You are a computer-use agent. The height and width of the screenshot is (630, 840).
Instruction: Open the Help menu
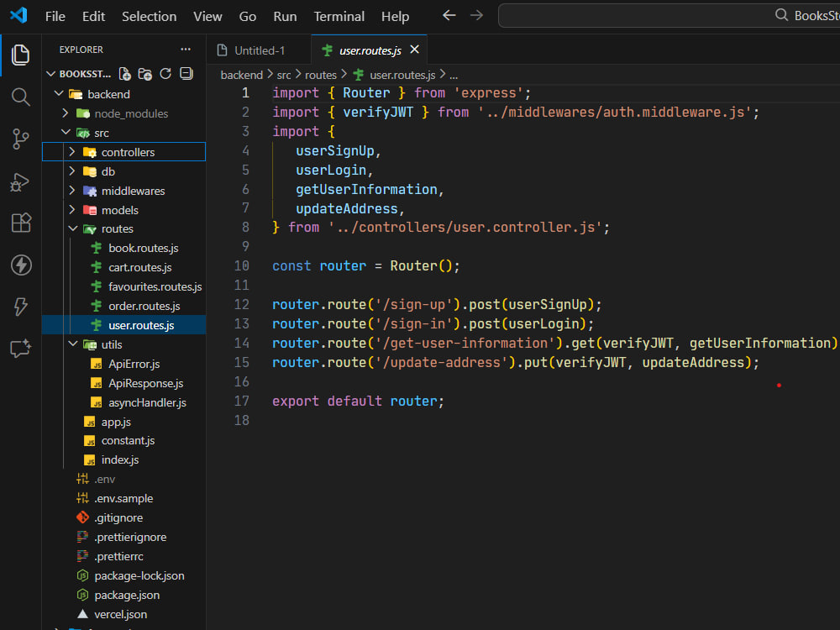[396, 17]
